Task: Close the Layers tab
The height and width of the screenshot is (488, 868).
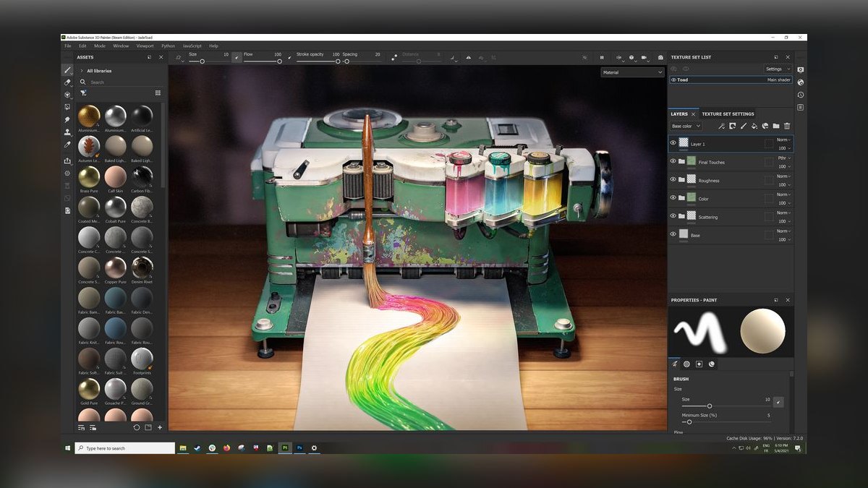Action: click(x=694, y=114)
